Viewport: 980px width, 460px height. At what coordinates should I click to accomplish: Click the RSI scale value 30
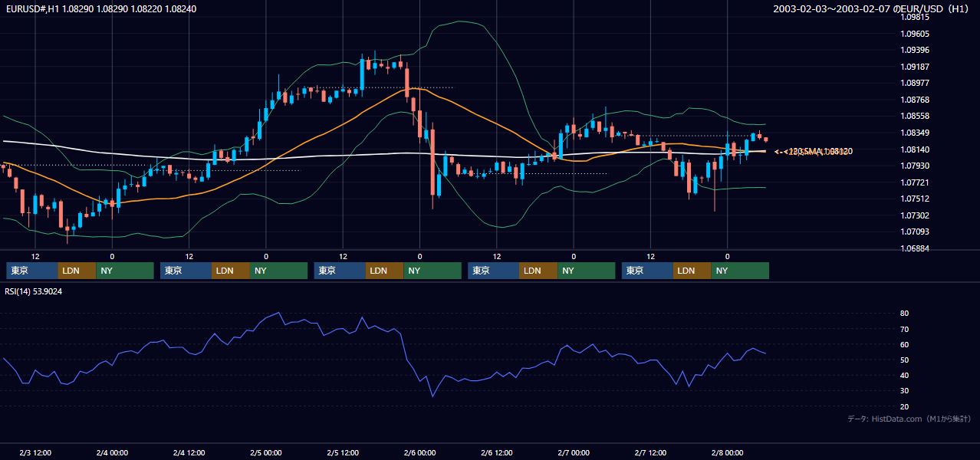coord(904,390)
